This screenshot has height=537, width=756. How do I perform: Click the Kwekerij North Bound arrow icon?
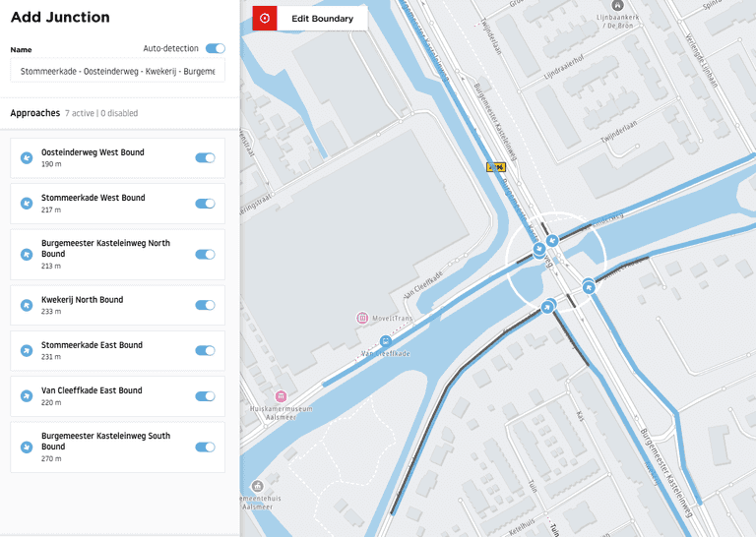pos(27,305)
